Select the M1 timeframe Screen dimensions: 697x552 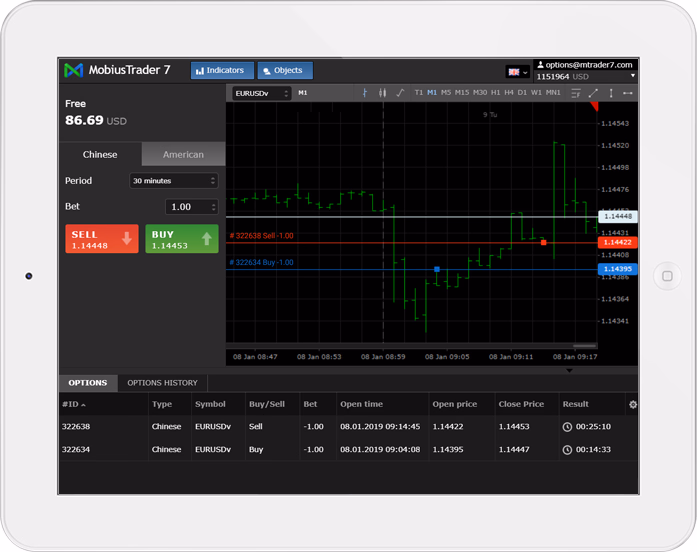point(432,92)
